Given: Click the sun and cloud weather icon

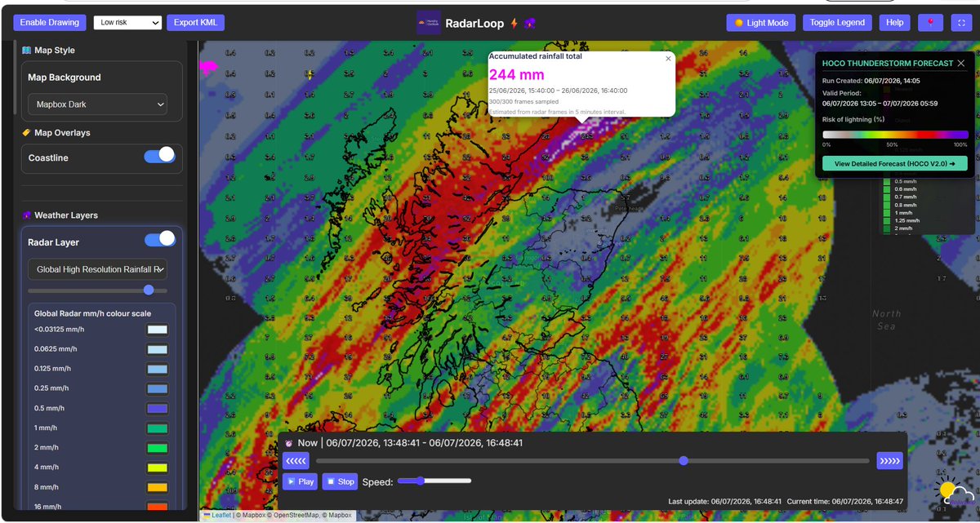Looking at the screenshot, I should (955, 493).
